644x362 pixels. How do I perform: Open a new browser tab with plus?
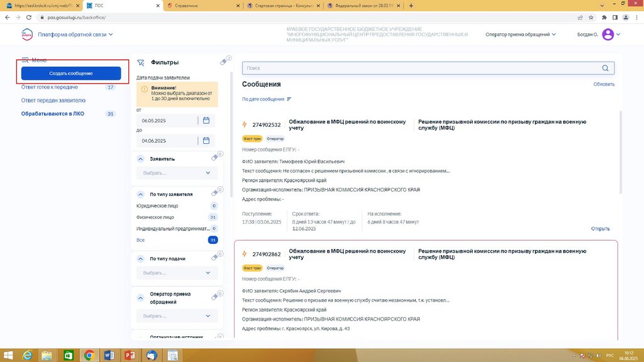tap(411, 5)
